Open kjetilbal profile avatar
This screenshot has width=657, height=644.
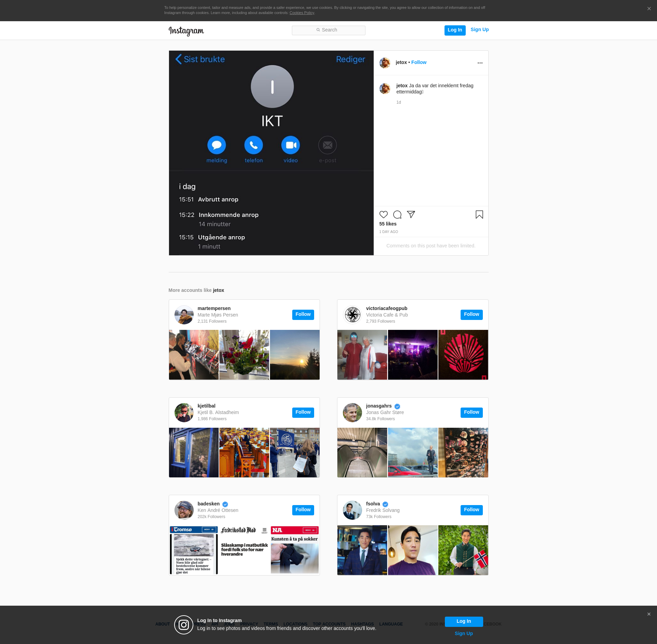click(x=184, y=413)
